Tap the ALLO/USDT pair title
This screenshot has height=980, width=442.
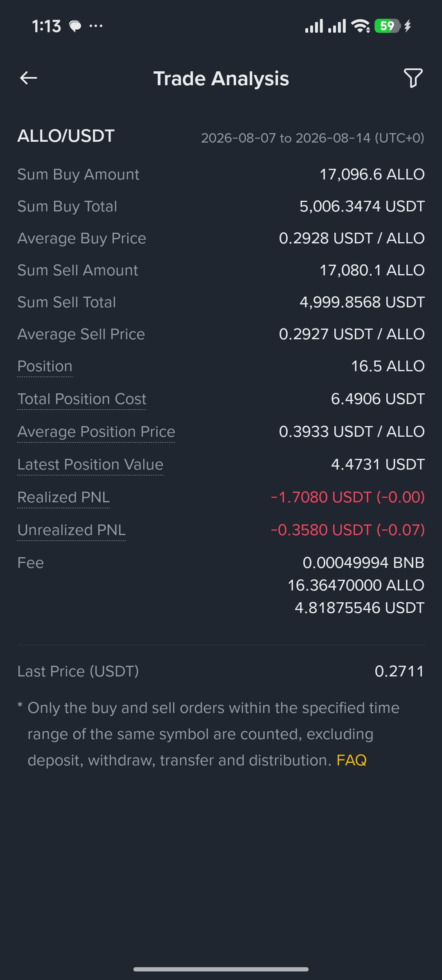66,136
